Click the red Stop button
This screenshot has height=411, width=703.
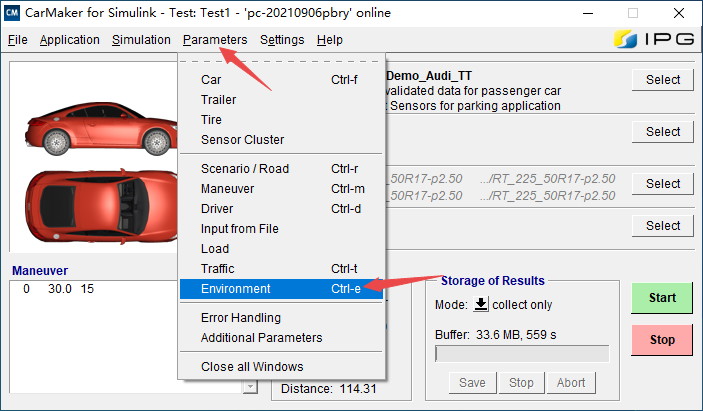pyautogui.click(x=662, y=340)
